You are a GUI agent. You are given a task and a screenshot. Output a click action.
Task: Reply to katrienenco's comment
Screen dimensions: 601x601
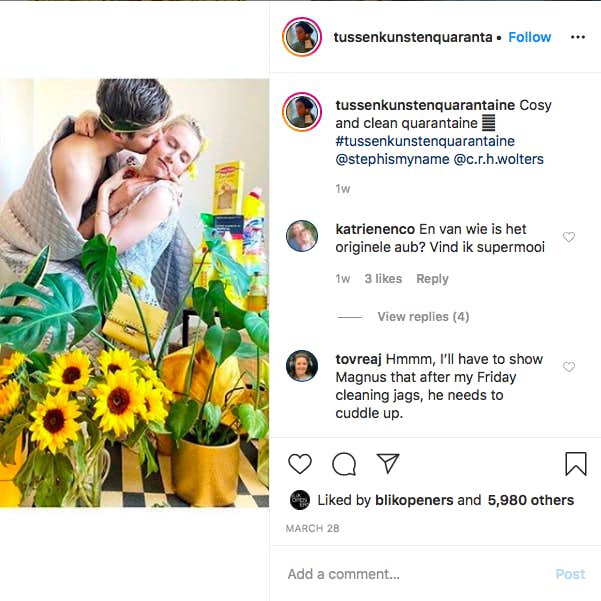tap(432, 279)
